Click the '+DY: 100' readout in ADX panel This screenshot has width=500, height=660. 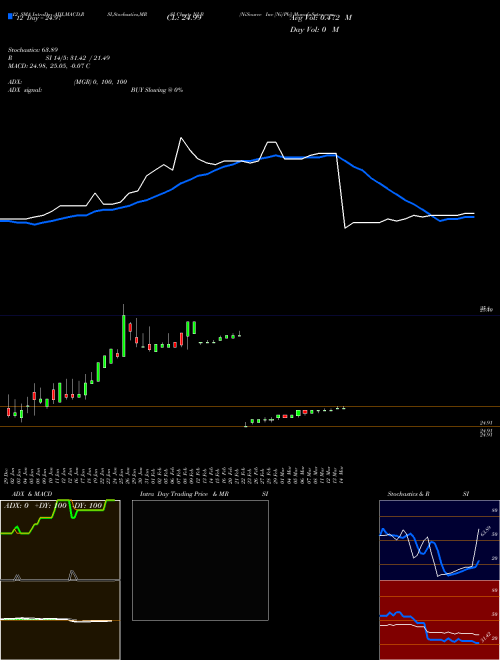tap(51, 506)
